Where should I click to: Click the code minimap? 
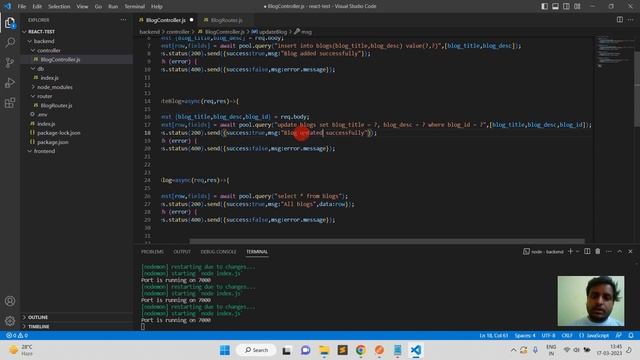tap(614, 52)
